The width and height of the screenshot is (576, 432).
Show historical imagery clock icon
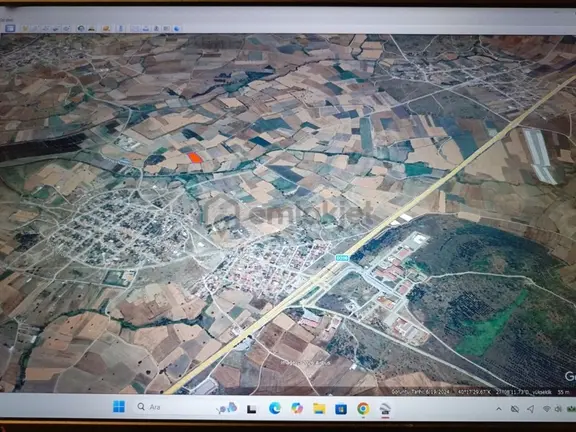[x=81, y=28]
